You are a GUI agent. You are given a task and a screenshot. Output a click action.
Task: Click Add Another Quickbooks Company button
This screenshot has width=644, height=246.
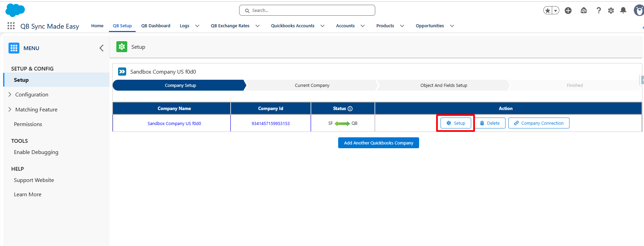(x=379, y=143)
